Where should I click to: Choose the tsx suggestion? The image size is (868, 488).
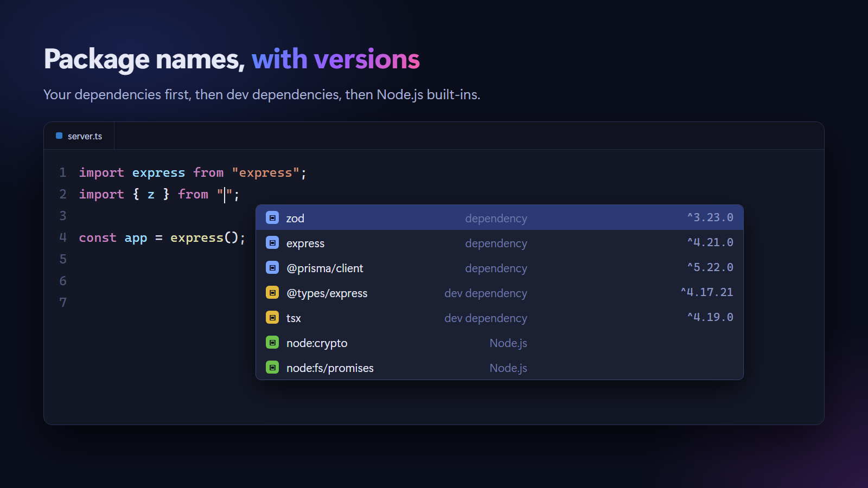(x=500, y=318)
